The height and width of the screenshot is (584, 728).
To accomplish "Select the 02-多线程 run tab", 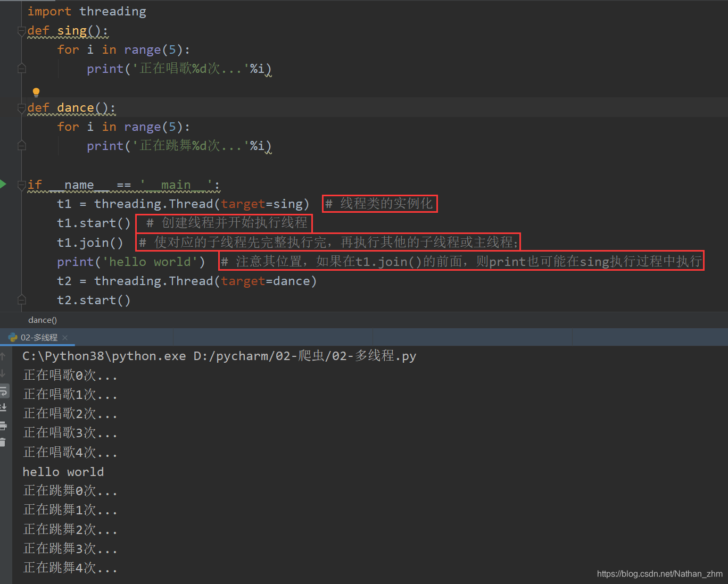I will (38, 337).
